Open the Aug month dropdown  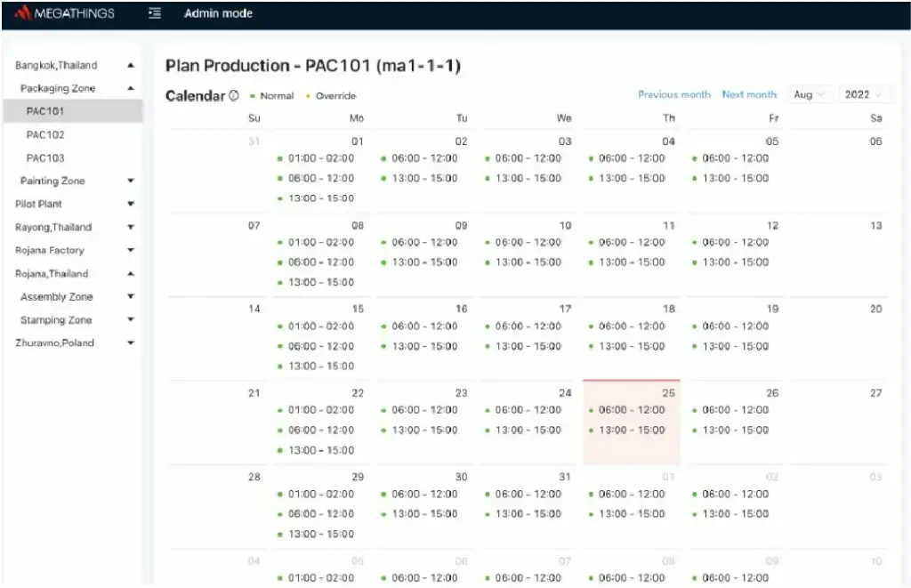[810, 94]
